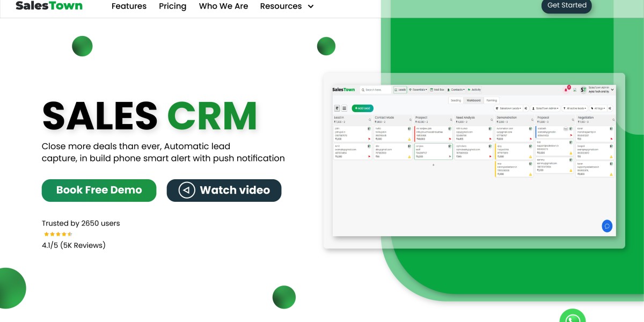Click the five-star rating graphic
Screen dimensions: 644x322
tap(58, 234)
